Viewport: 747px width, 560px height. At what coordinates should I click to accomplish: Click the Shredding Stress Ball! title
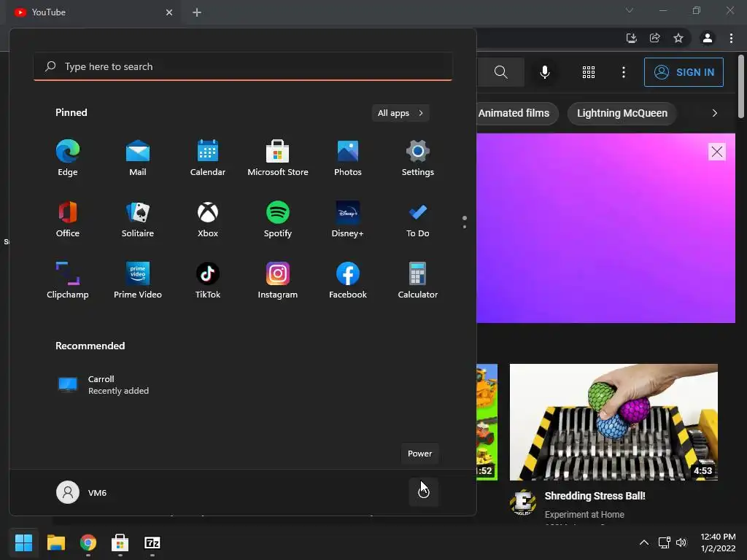tap(595, 496)
